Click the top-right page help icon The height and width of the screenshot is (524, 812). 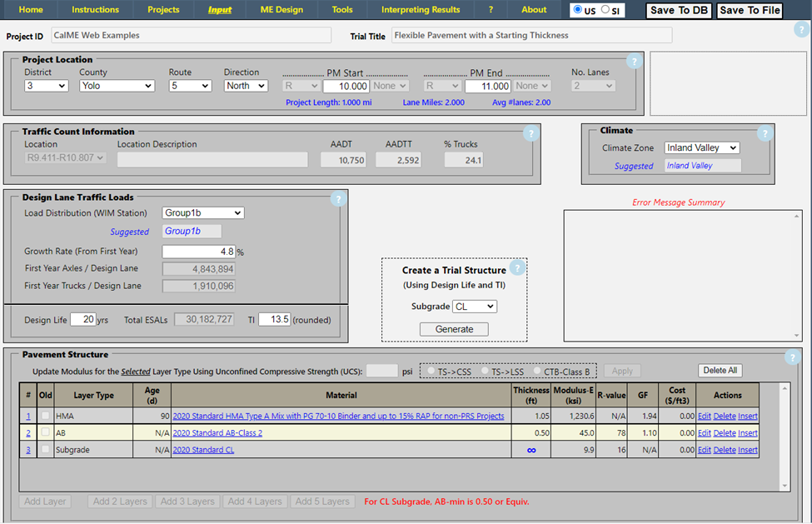[x=800, y=30]
